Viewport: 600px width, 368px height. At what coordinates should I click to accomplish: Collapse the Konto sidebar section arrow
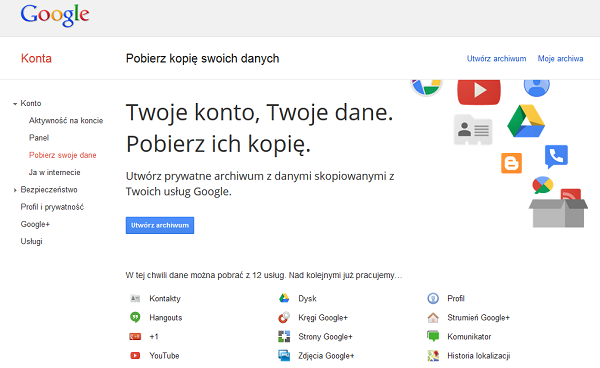[15, 104]
